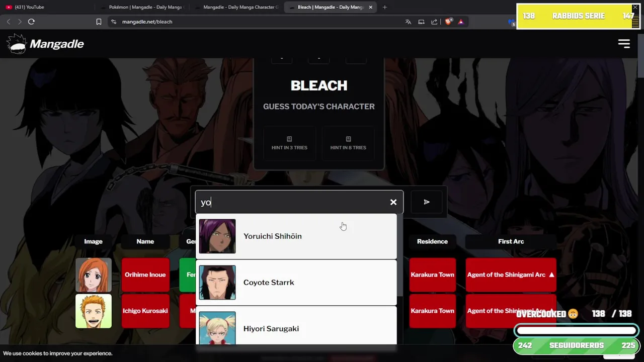This screenshot has width=644, height=362.
Task: Click the Ichigo Kurosaki name cell
Action: pyautogui.click(x=145, y=311)
